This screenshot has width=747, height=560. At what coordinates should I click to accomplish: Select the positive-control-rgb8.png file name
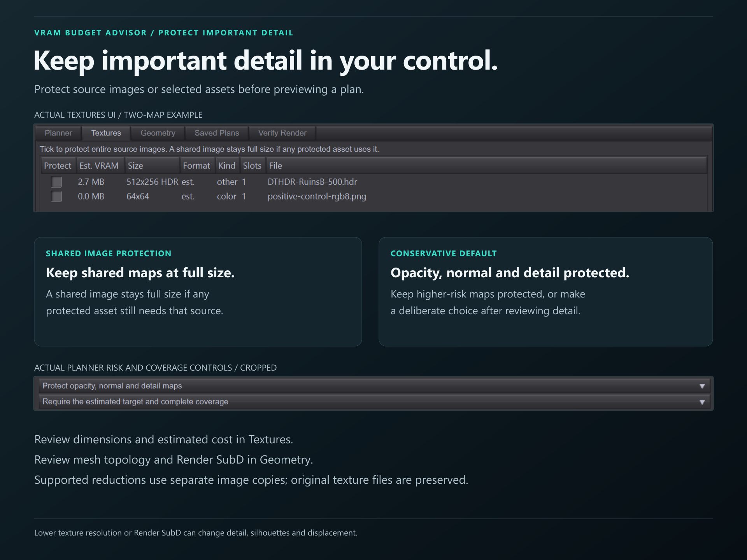click(317, 196)
